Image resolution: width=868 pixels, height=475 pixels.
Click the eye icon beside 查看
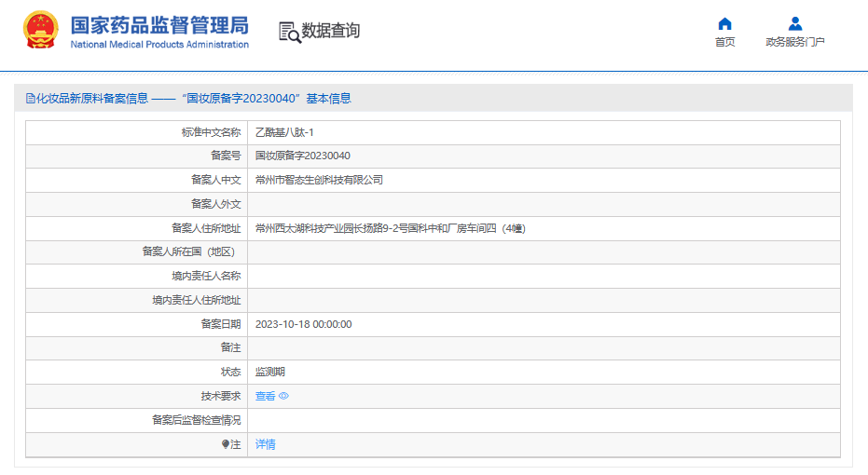click(x=283, y=396)
